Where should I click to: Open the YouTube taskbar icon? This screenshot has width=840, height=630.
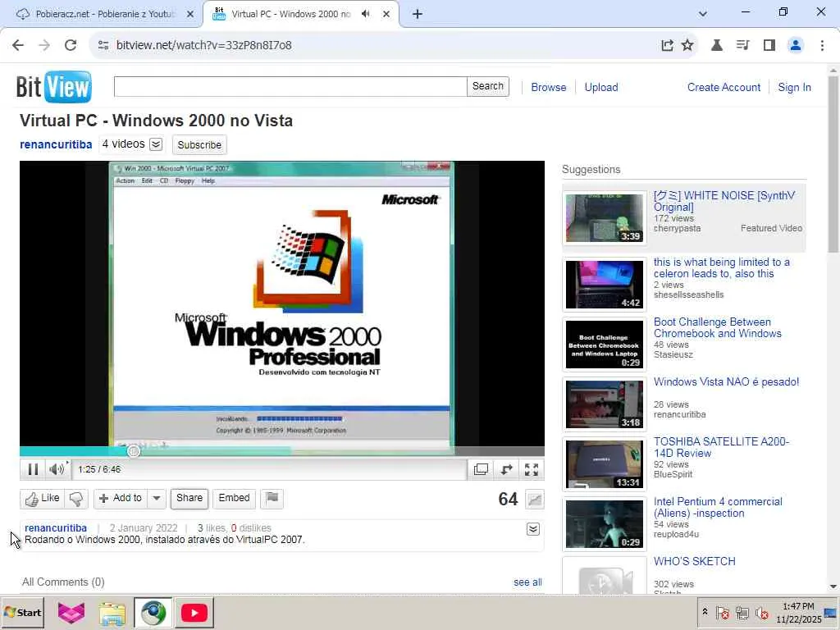click(194, 612)
